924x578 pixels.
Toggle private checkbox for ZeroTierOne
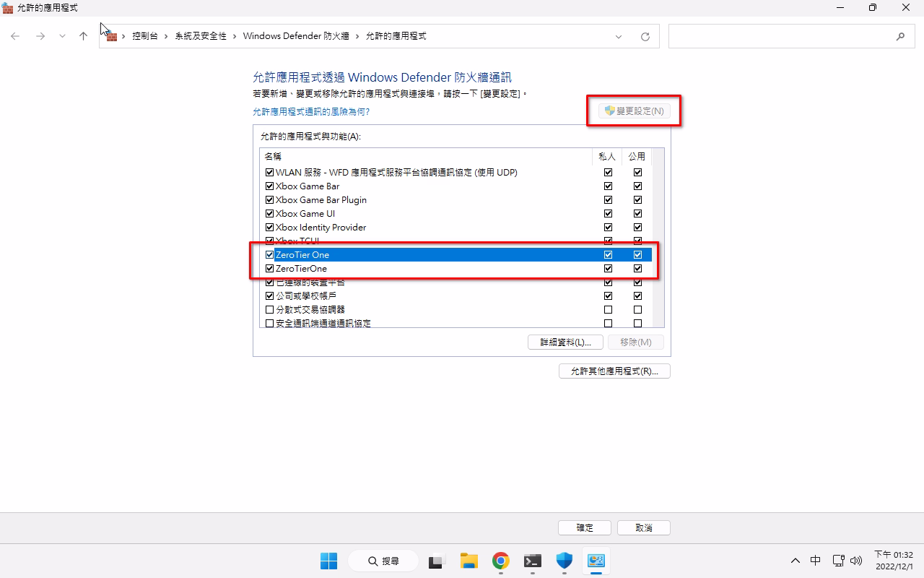(x=608, y=269)
